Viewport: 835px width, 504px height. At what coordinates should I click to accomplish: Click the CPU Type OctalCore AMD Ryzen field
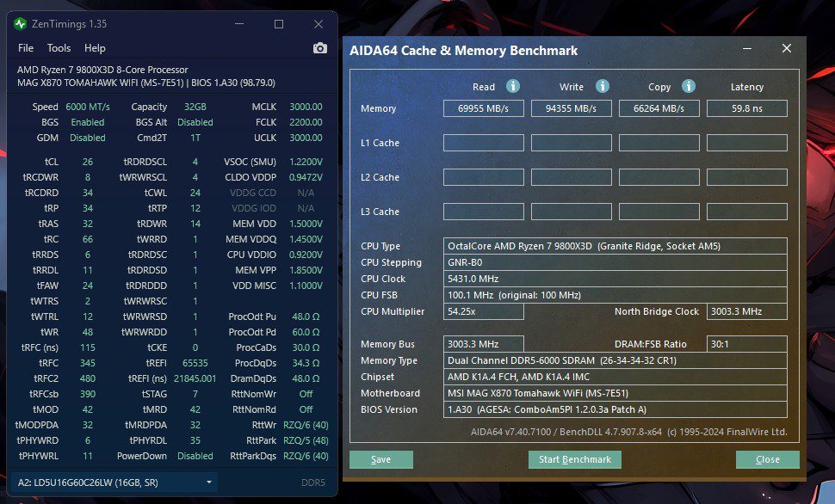click(615, 246)
